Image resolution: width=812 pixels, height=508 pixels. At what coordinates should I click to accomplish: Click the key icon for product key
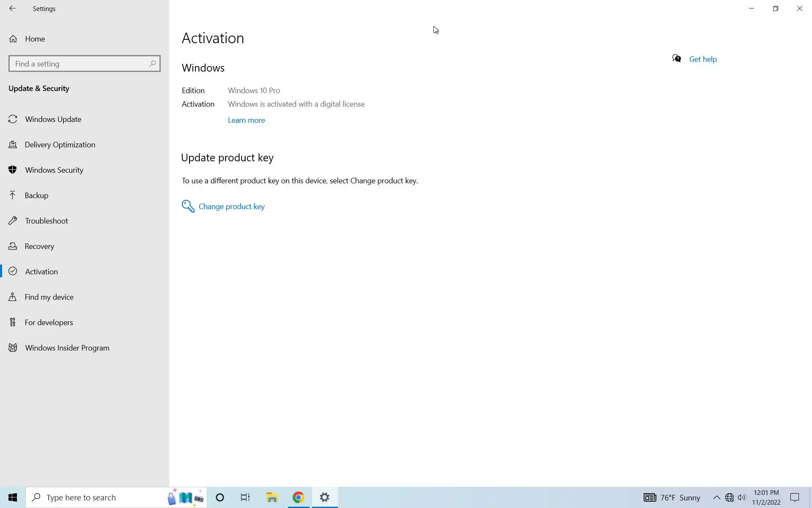(x=188, y=206)
